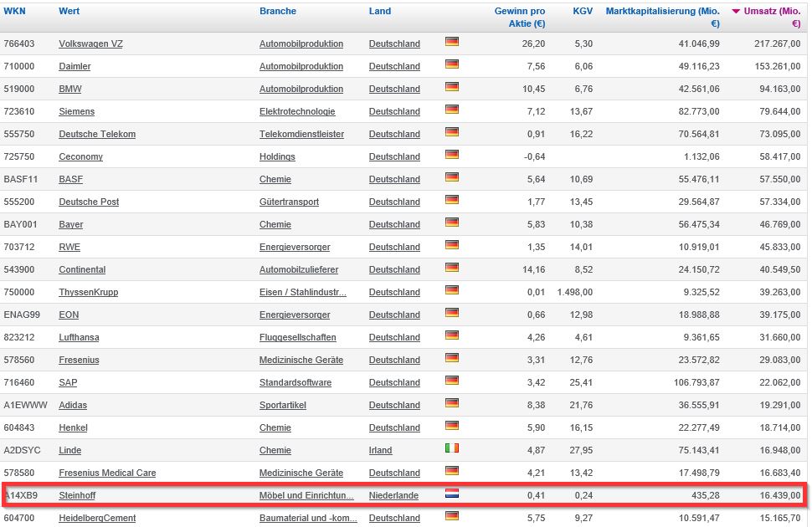This screenshot has width=812, height=527.
Task: Click Möbel und Einrichtun... branch link
Action: coord(306,495)
